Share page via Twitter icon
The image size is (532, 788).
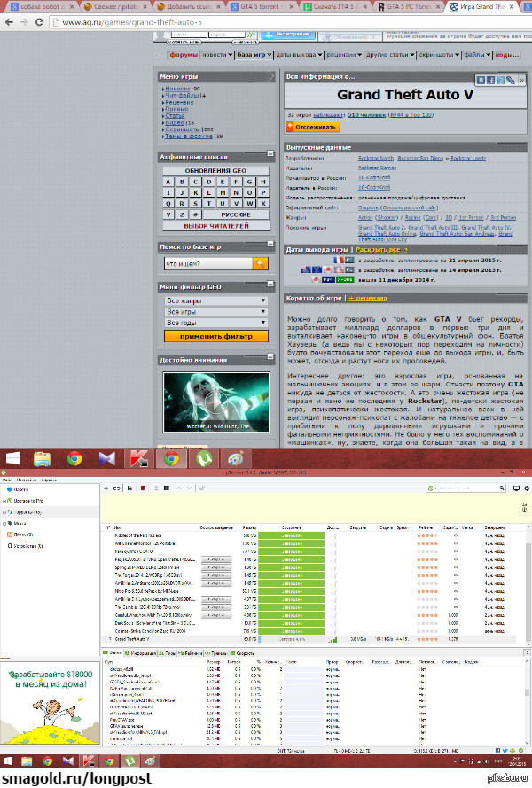(x=500, y=80)
